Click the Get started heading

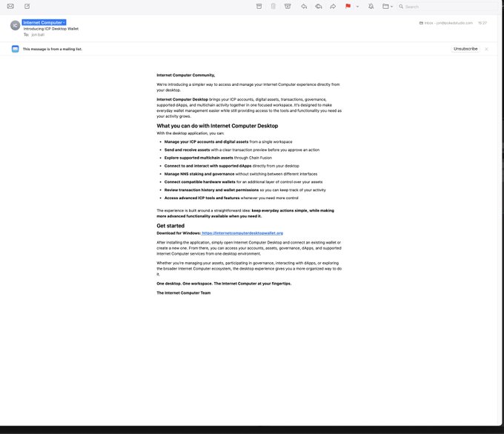(170, 226)
